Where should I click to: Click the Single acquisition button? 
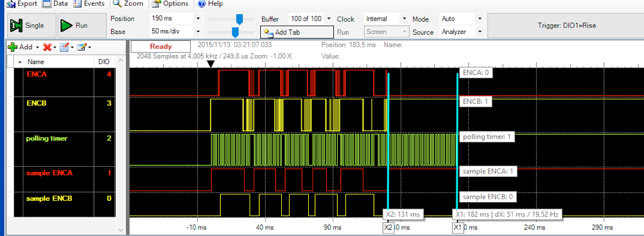(x=31, y=26)
